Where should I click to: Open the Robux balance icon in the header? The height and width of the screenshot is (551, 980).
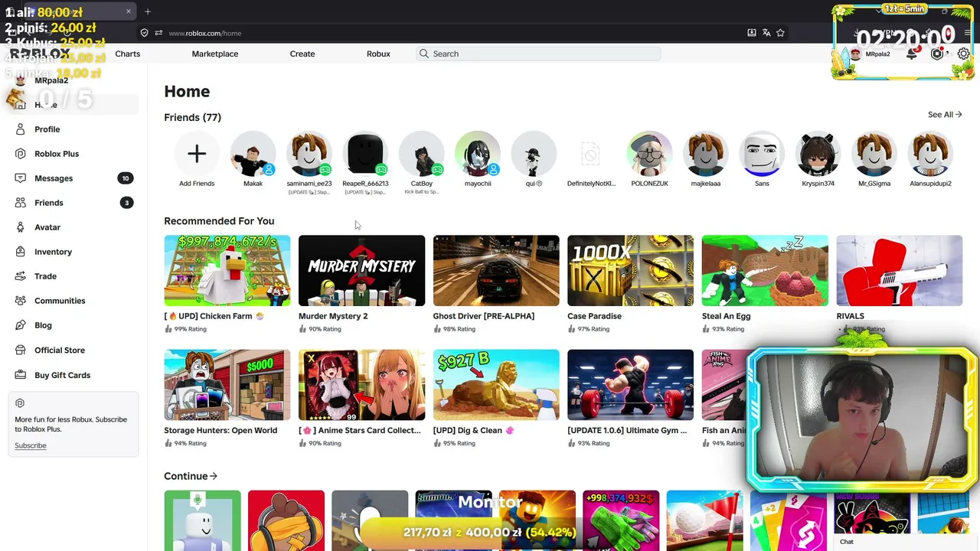pyautogui.click(x=937, y=54)
